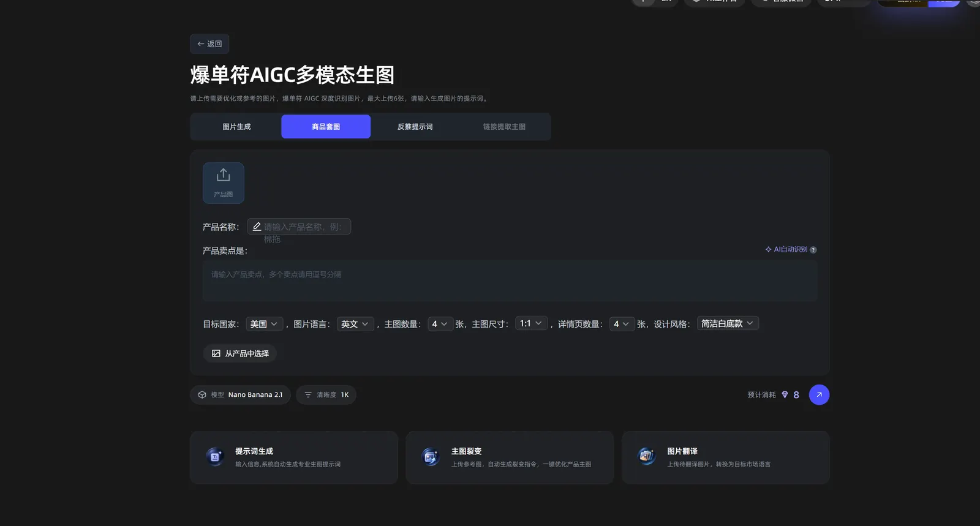980x526 pixels.
Task: Click the diamond icon beside the 8
Action: pos(785,395)
